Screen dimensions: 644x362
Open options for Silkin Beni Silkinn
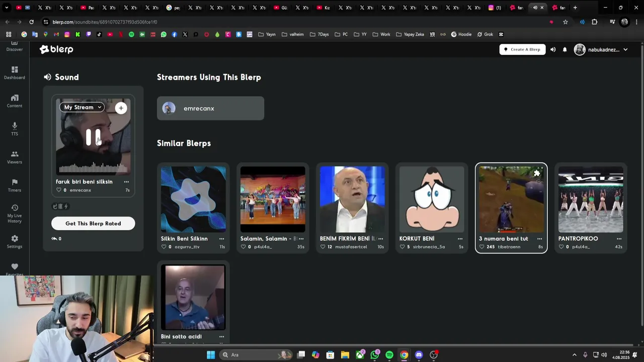pyautogui.click(x=221, y=239)
